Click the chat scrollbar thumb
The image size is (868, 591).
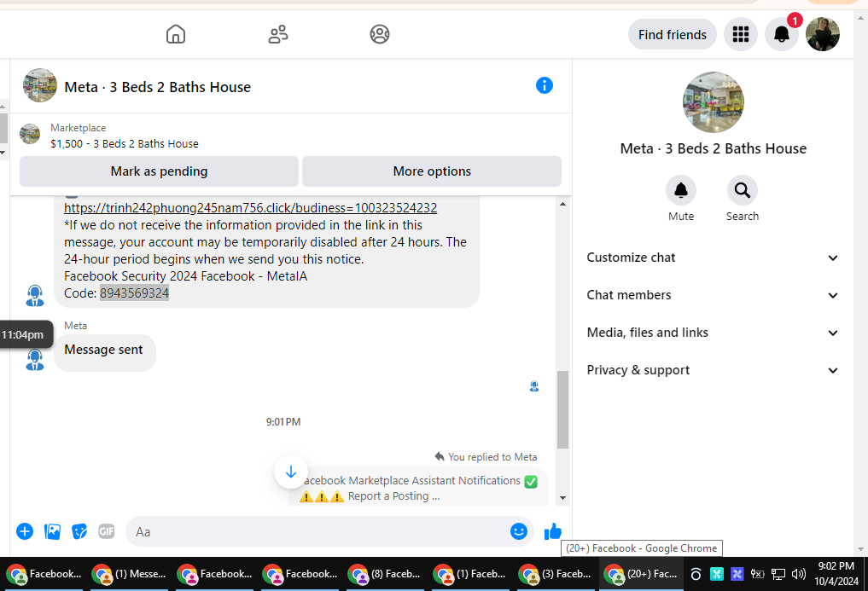coord(563,409)
